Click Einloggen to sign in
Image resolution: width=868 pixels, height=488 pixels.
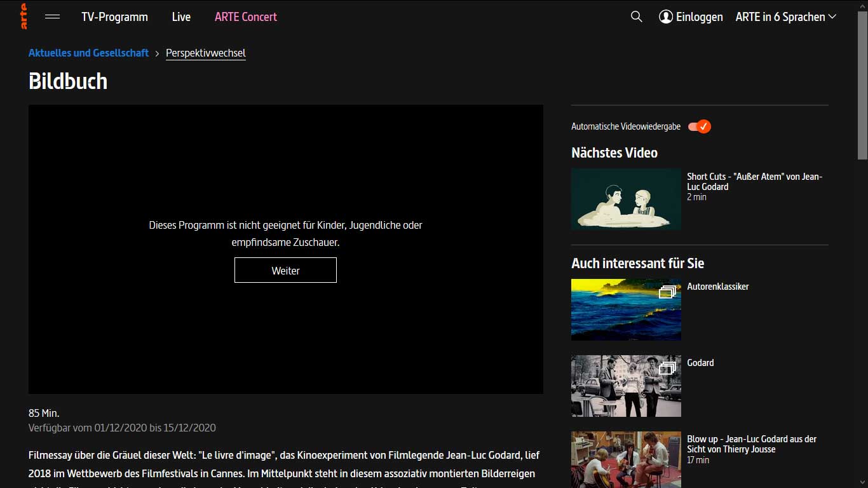click(699, 17)
